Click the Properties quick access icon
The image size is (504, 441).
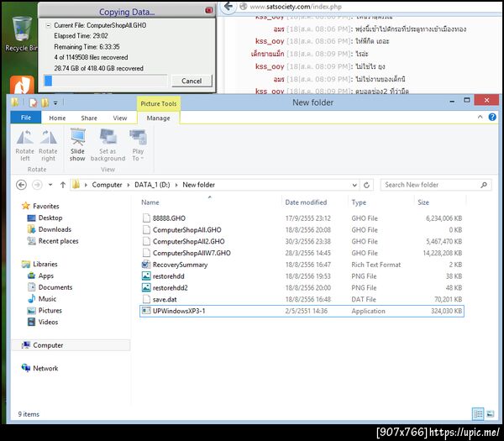click(x=33, y=102)
